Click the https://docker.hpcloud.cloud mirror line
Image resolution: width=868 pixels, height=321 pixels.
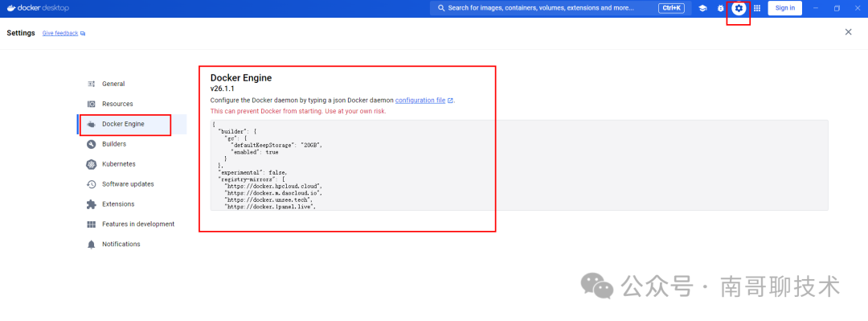tap(273, 187)
